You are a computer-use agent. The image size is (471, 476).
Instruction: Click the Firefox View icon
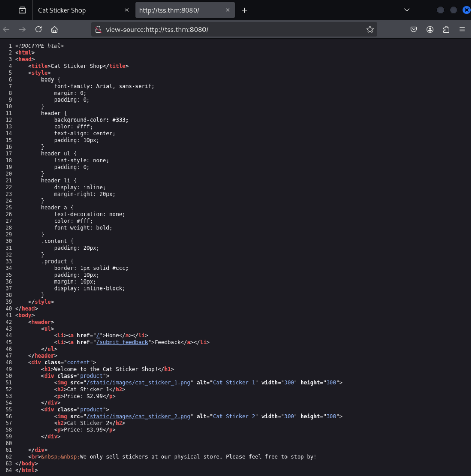(x=22, y=10)
